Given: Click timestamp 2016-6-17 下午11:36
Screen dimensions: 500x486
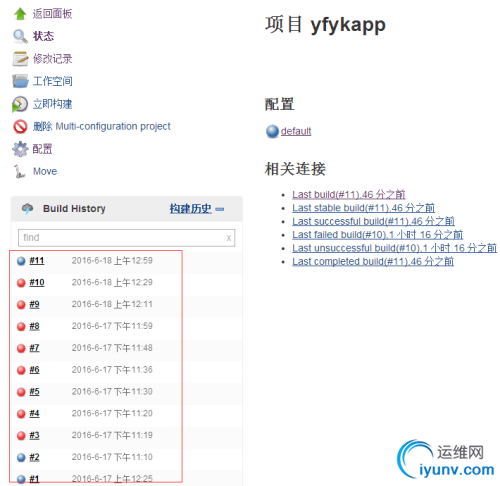Looking at the screenshot, I should click(x=112, y=370).
